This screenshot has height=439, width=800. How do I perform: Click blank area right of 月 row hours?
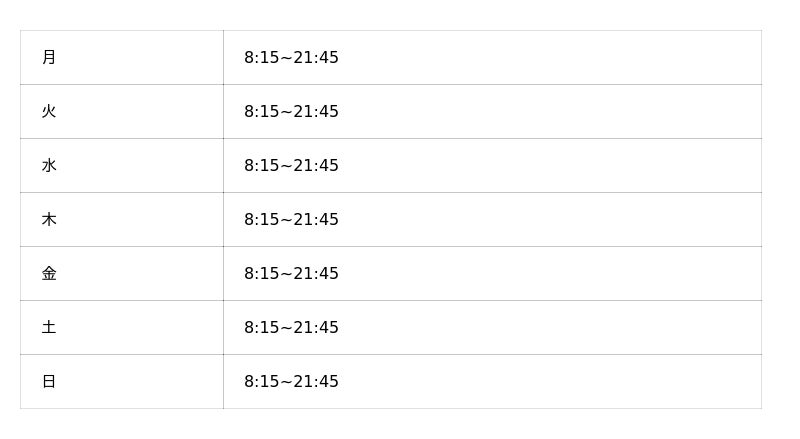(550, 58)
